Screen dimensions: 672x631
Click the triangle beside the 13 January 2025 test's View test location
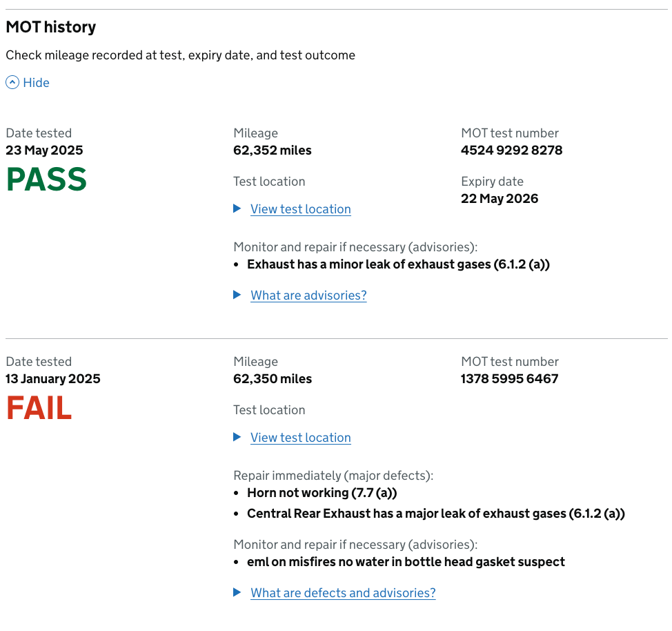point(237,437)
